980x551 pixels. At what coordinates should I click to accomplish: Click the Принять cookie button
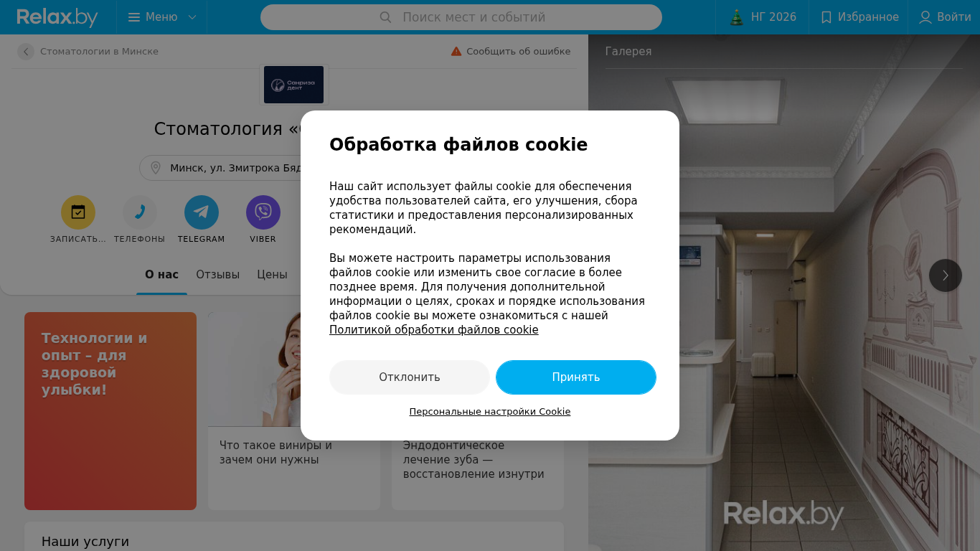[576, 377]
